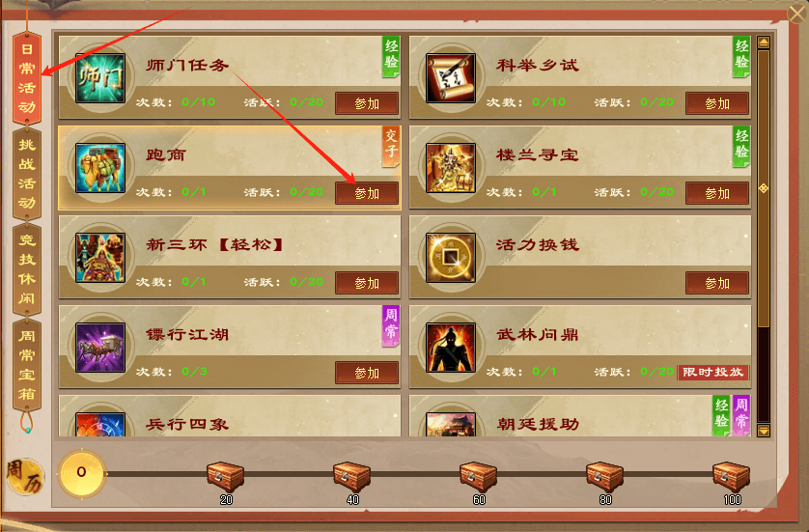Click the scrollbar down arrow

coord(764,430)
